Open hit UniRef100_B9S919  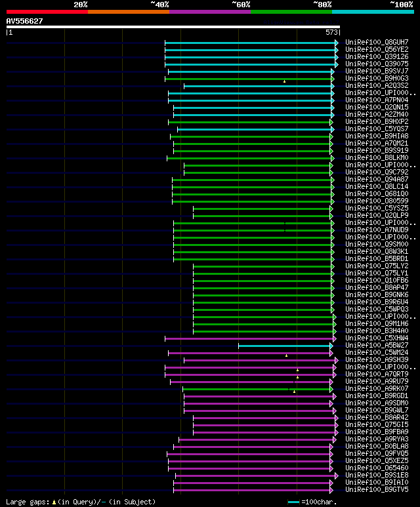[x=377, y=150]
